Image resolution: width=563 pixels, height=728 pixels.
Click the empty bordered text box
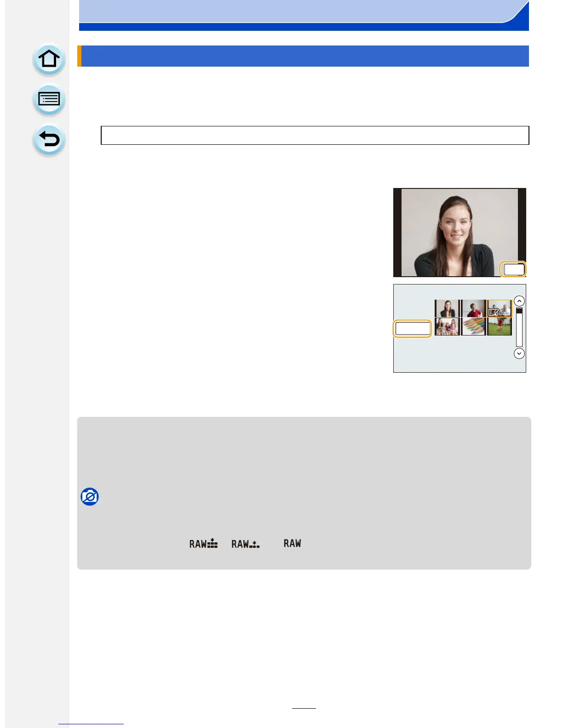(x=315, y=135)
